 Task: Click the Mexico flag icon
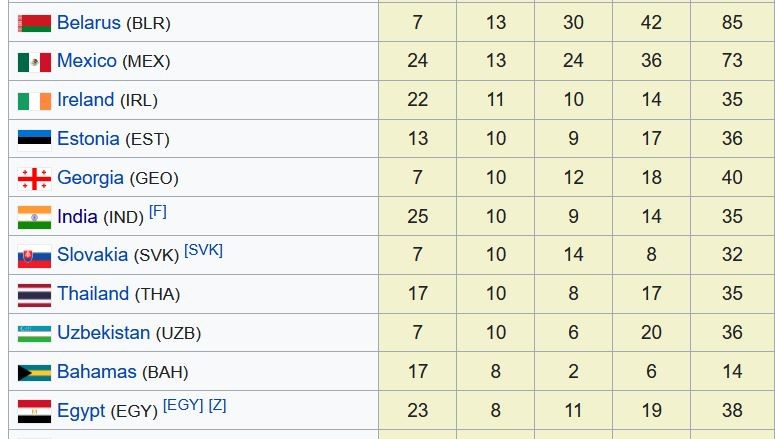point(34,62)
